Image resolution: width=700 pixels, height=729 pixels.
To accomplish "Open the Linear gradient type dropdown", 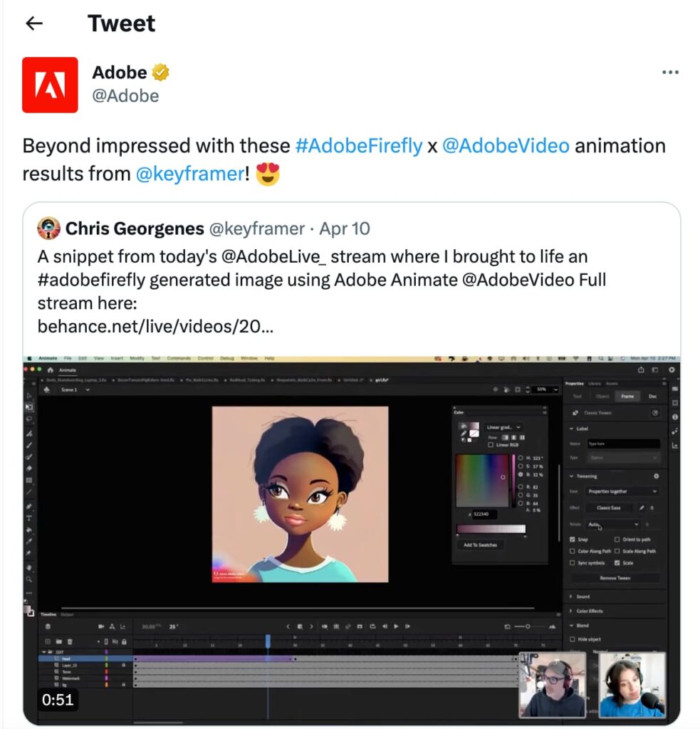I will (x=504, y=427).
